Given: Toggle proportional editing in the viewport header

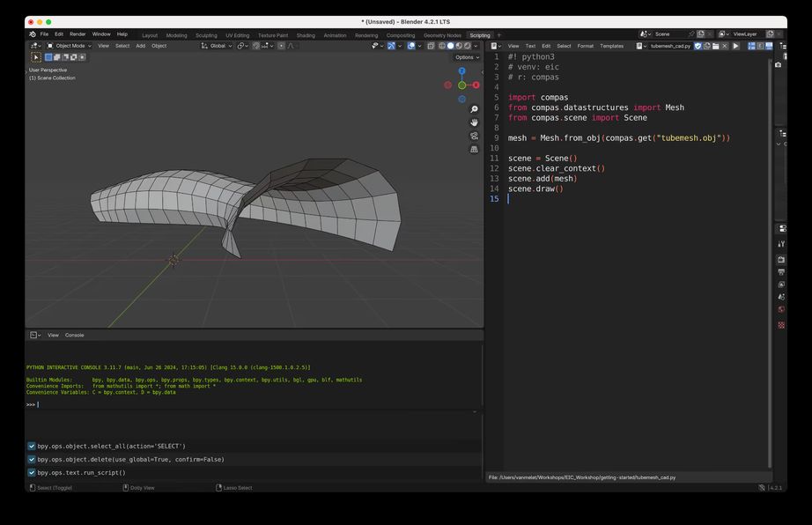Looking at the screenshot, I should [281, 46].
